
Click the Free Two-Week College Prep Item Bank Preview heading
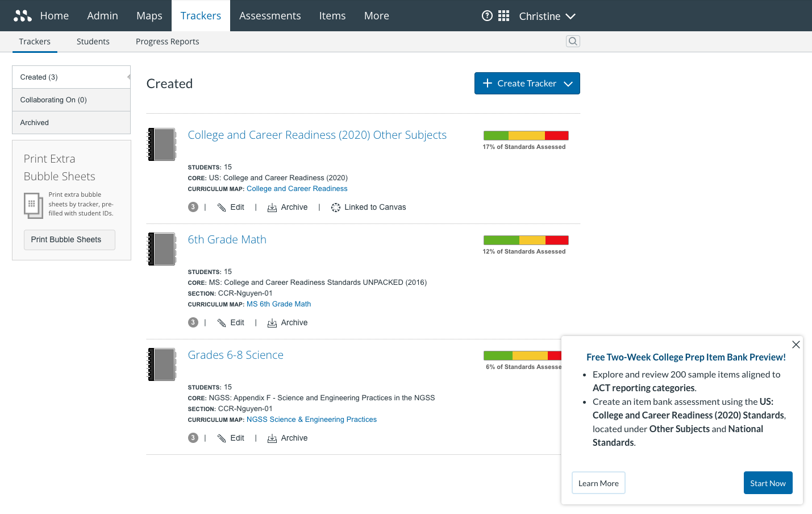click(x=686, y=357)
